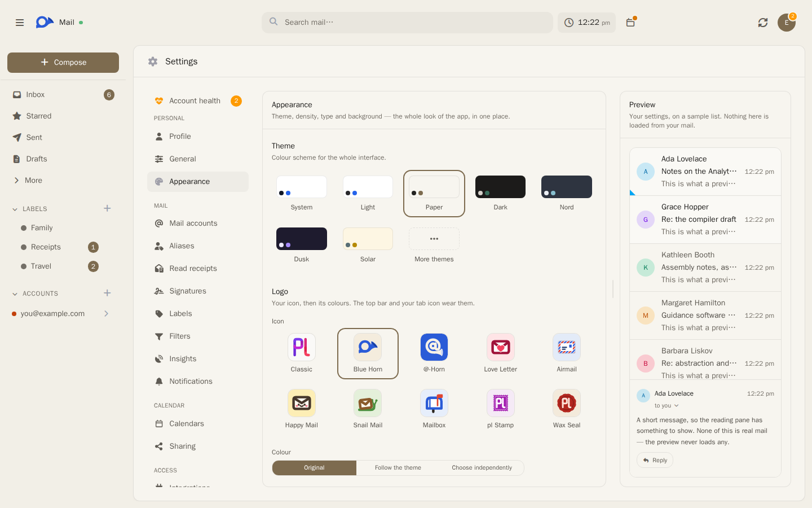Select the Snail Mail logo icon
Viewport: 812px width, 508px height.
click(x=368, y=409)
